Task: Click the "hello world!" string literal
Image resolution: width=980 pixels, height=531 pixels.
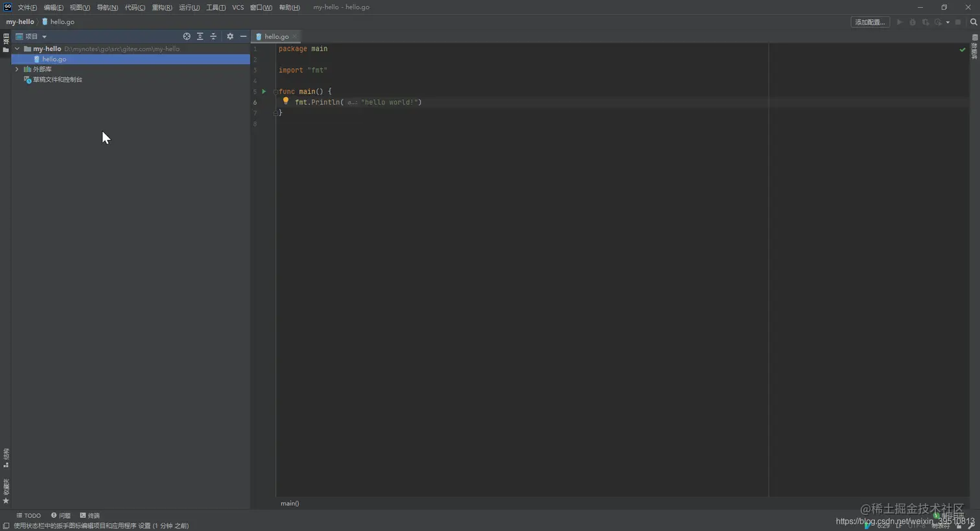Action: [391, 102]
